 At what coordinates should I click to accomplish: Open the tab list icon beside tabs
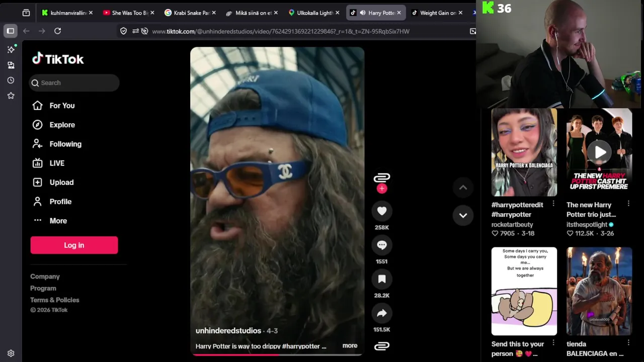point(26,13)
